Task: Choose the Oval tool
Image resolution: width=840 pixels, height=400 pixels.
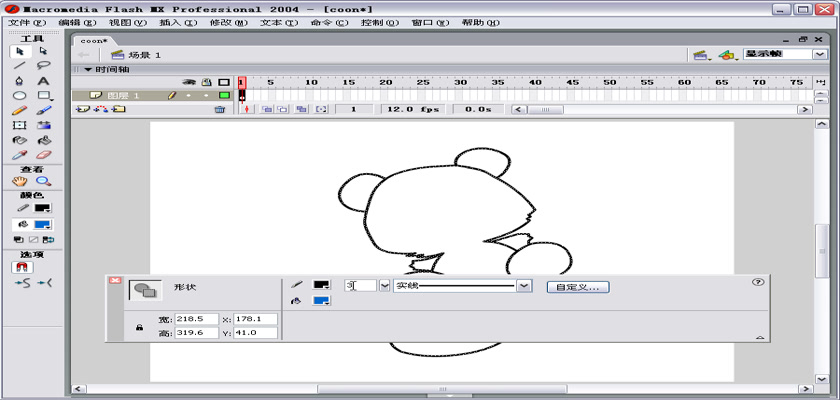Action: pos(20,96)
